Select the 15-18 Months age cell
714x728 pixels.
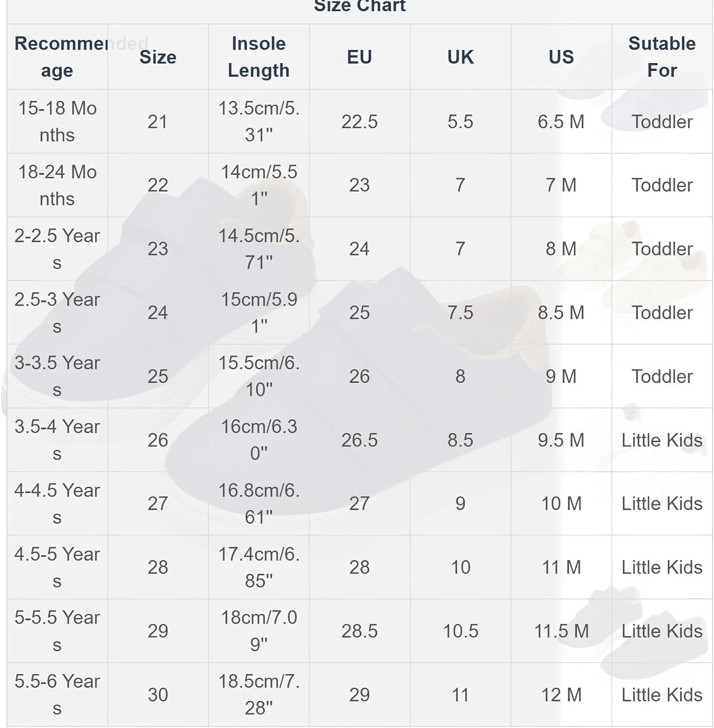[57, 121]
